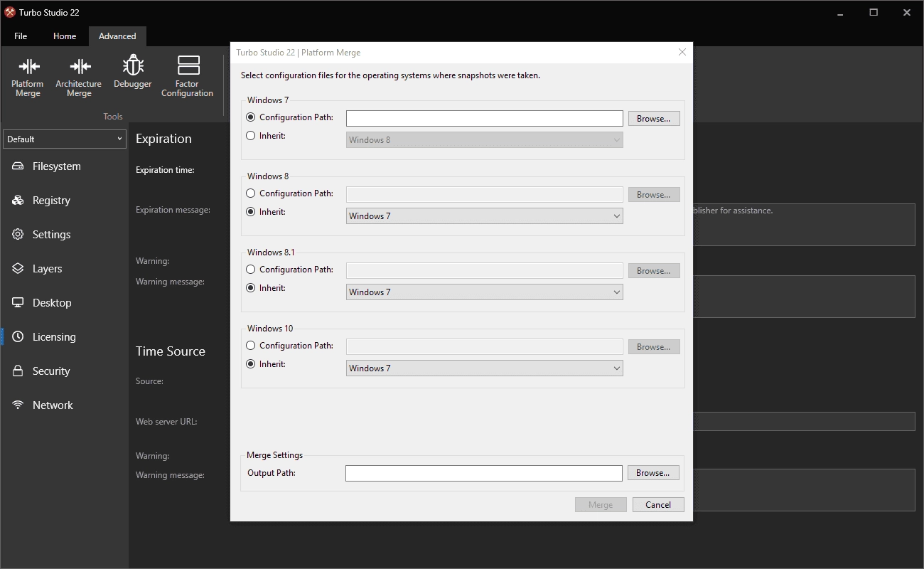Image resolution: width=924 pixels, height=569 pixels.
Task: Open the Architecture Merge tool
Action: [79, 78]
